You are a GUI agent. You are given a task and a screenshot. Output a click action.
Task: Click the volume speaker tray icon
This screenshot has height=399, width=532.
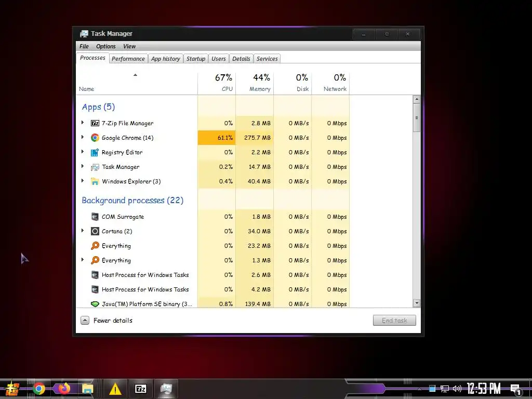click(x=457, y=389)
